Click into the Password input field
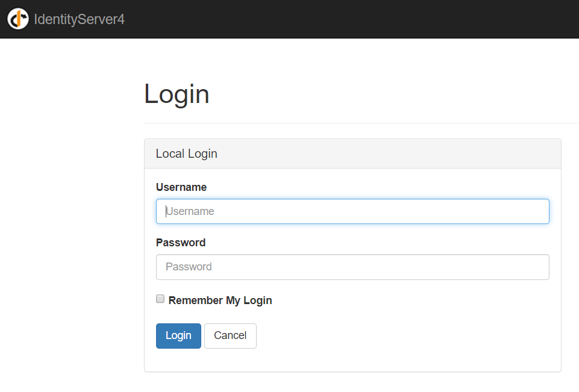The height and width of the screenshot is (392, 579). click(x=352, y=267)
